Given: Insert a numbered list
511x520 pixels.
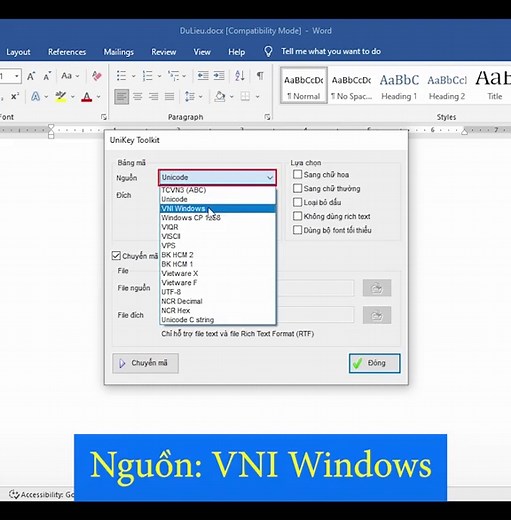Looking at the screenshot, I should [147, 76].
